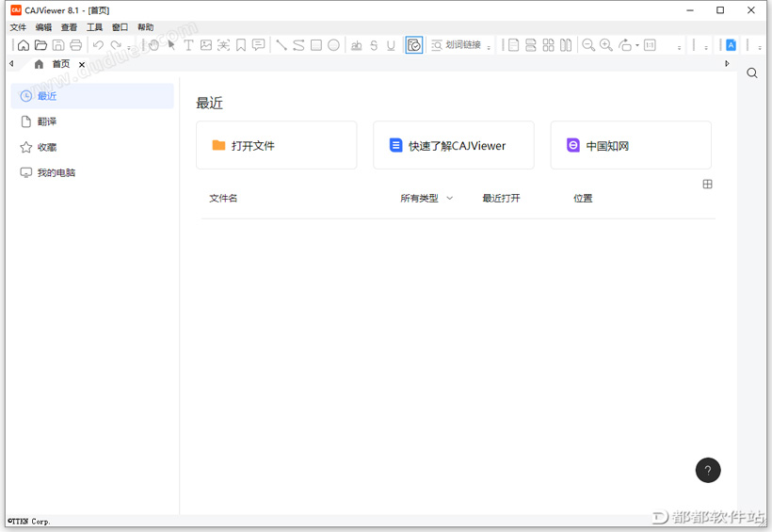Viewport: 772px width, 532px height.
Task: Click the 打开文件 card
Action: pyautogui.click(x=277, y=145)
